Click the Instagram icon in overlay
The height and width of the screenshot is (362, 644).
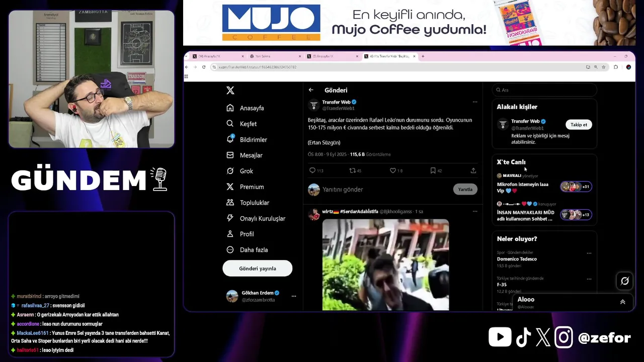(564, 337)
